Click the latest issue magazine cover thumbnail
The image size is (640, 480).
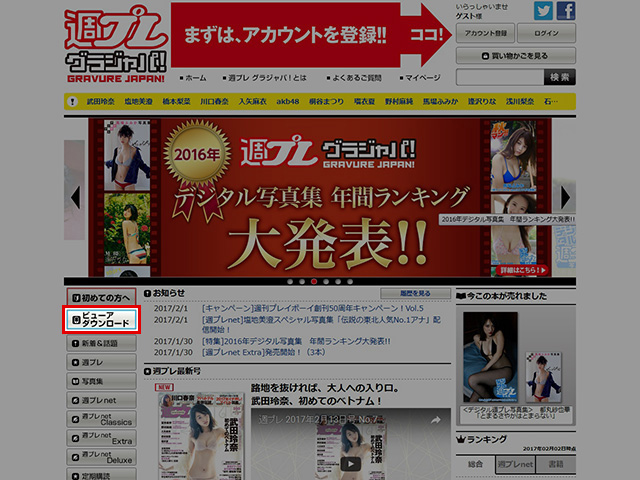[202, 436]
